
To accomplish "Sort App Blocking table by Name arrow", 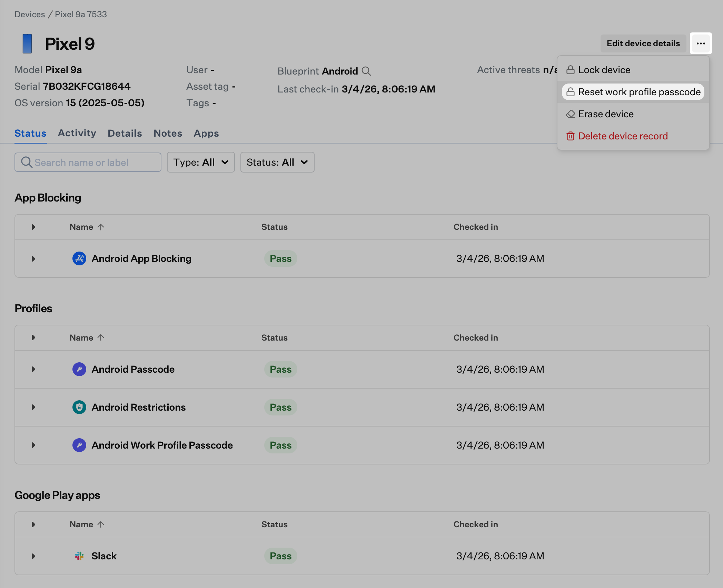I will (101, 227).
